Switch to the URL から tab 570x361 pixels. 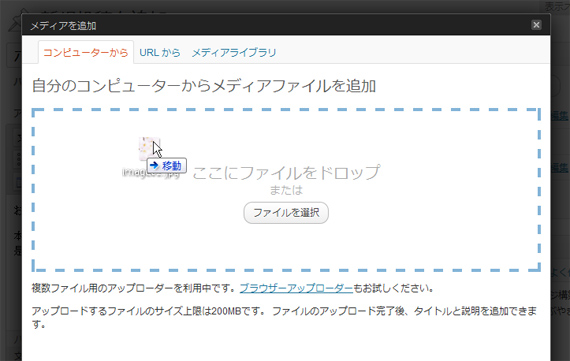[x=160, y=53]
